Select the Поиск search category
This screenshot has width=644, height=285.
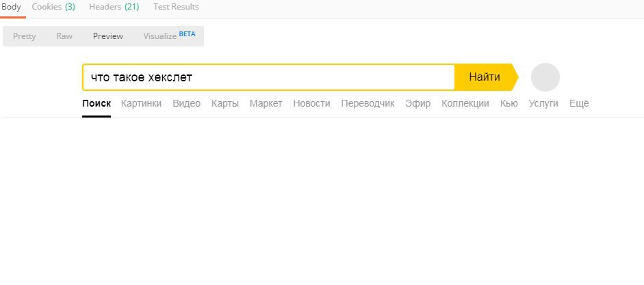[96, 104]
